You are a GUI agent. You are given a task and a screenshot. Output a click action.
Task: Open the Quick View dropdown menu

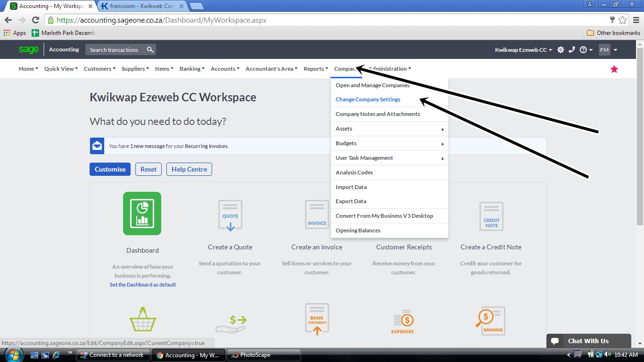click(x=61, y=69)
